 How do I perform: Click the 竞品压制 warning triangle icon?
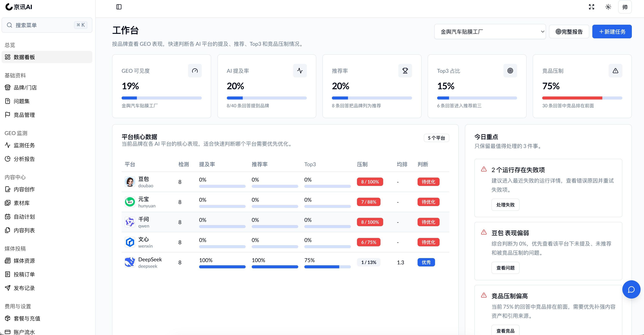pos(616,71)
